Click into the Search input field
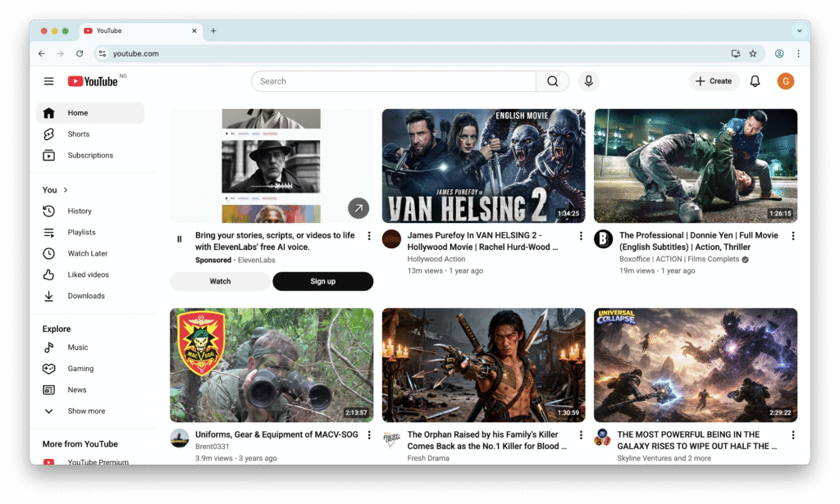 (x=394, y=81)
